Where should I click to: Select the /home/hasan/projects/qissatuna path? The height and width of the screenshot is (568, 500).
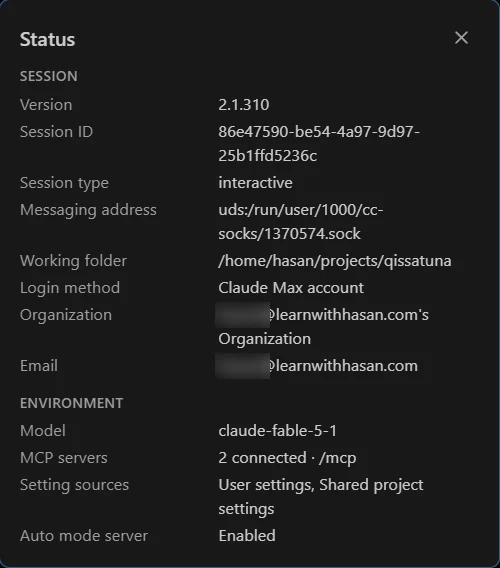(335, 261)
